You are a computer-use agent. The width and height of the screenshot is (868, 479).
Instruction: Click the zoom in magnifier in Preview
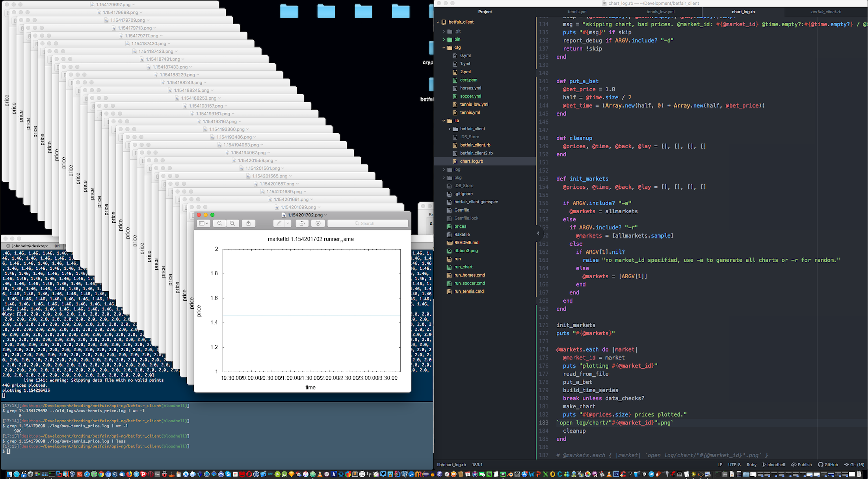point(232,224)
